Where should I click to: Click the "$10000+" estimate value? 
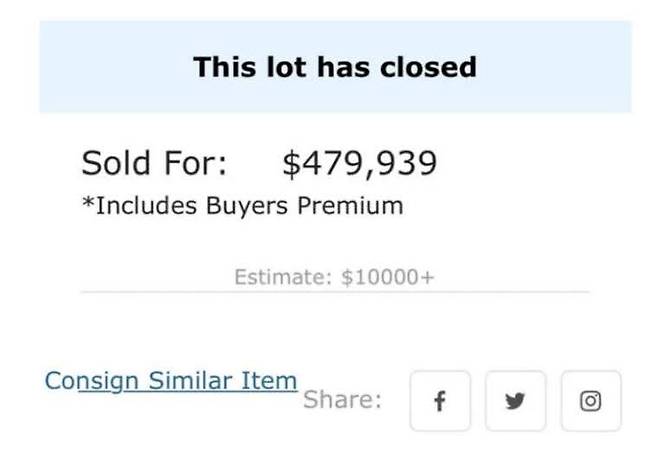tap(388, 277)
